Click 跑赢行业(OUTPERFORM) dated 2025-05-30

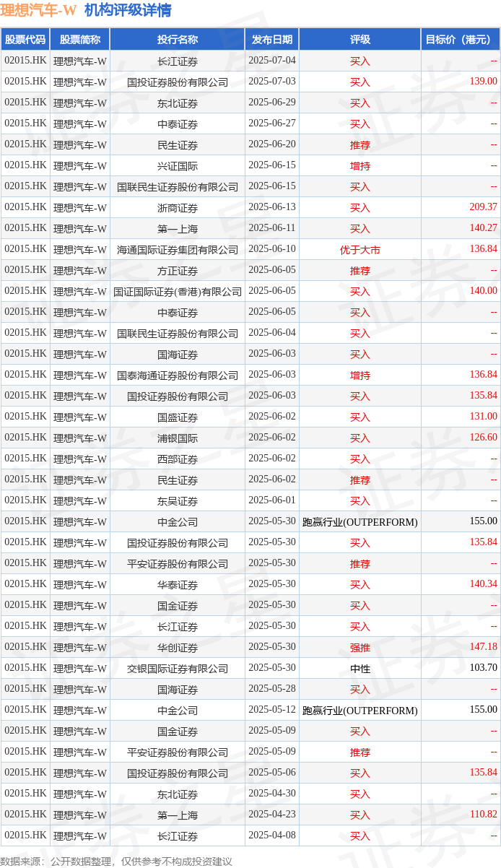coord(360,521)
